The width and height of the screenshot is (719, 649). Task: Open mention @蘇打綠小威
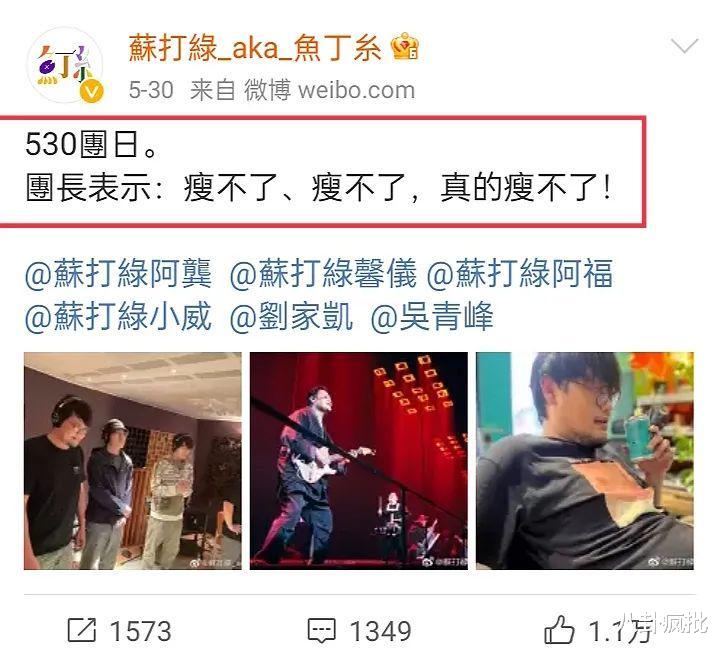coord(118,316)
